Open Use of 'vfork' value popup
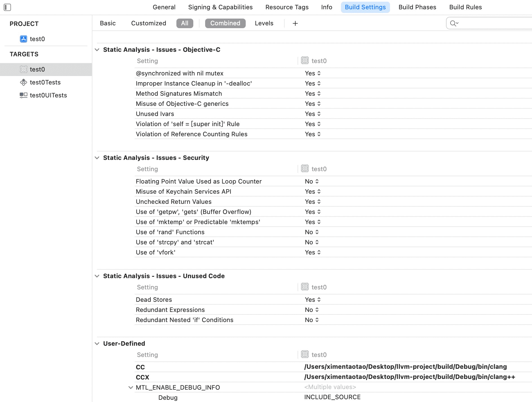Screen dimensions: 532x402 pos(313,252)
